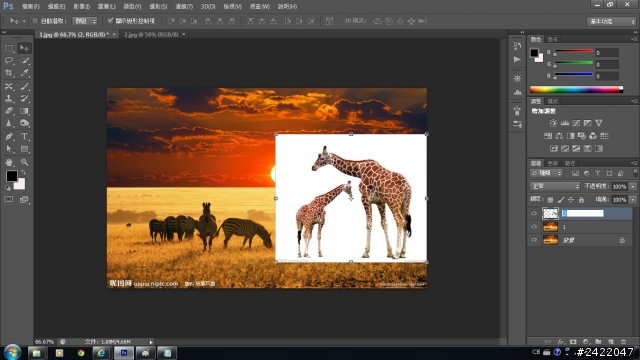Select the Crop tool

click(x=9, y=73)
